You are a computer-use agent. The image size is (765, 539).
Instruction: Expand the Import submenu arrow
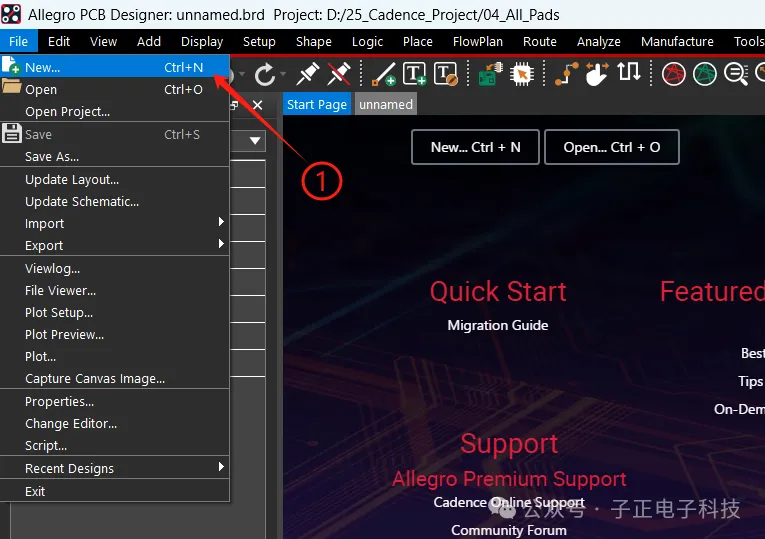(x=221, y=222)
